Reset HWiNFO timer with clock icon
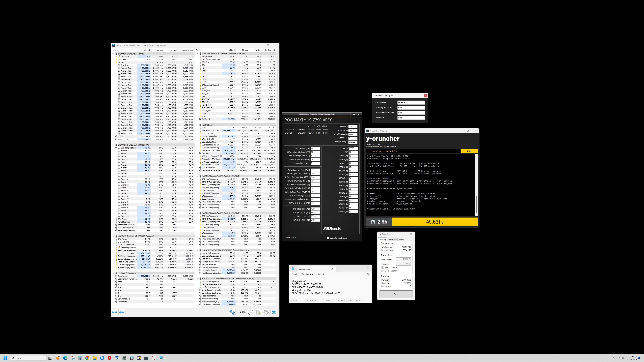 click(x=251, y=312)
